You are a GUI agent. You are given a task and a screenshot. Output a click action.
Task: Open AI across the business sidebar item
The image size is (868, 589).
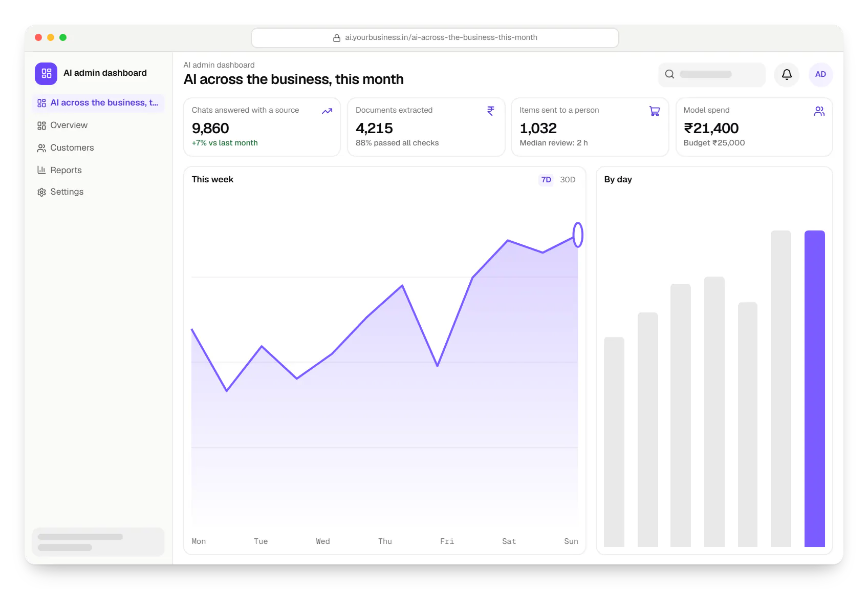pos(98,103)
